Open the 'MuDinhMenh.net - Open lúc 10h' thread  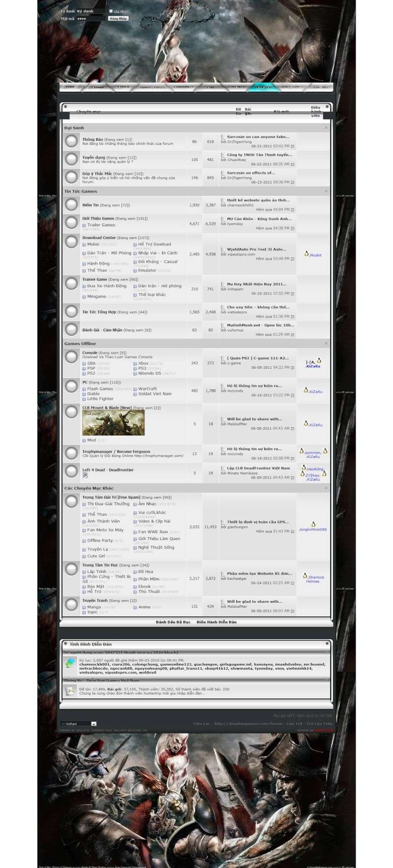coord(261,325)
